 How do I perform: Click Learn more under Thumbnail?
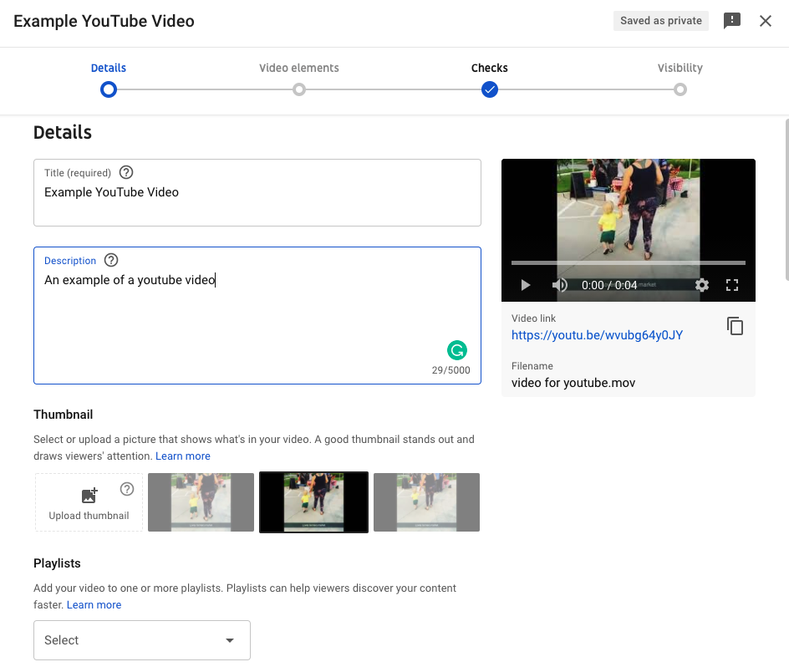click(x=183, y=456)
